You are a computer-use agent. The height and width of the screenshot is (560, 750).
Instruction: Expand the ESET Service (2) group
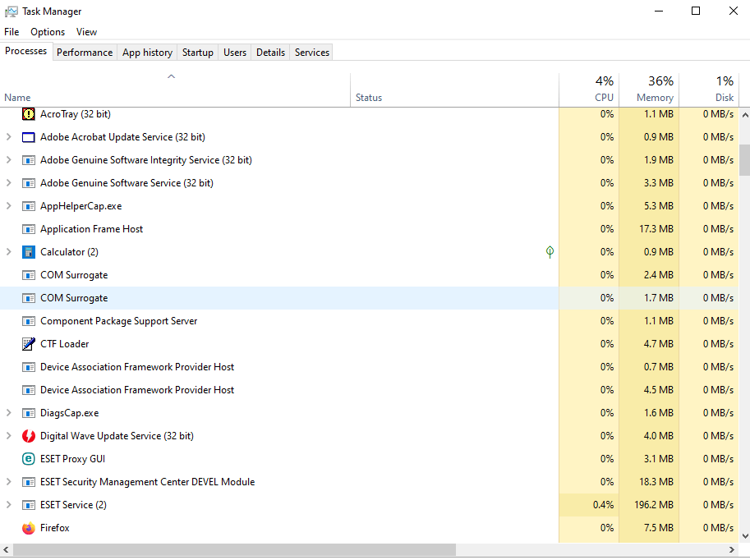click(x=8, y=504)
